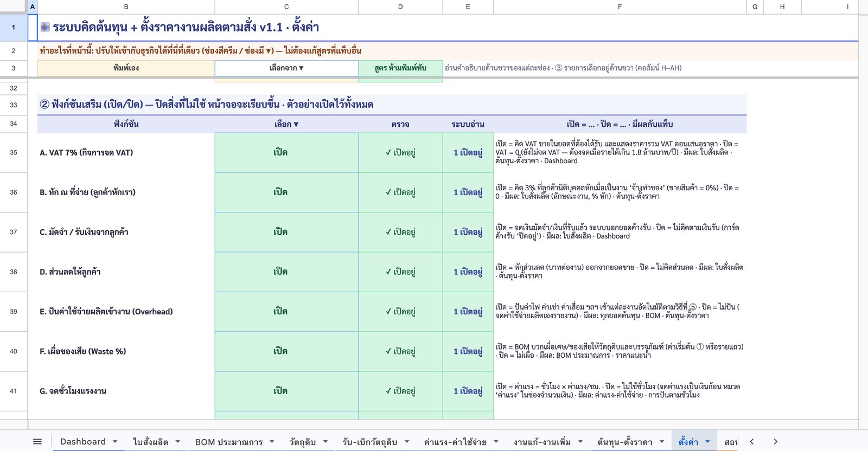Image resolution: width=868 pixels, height=451 pixels.
Task: Pick the เปิด cell for D. ส่วนลดให้ลูกค้า
Action: 286,272
